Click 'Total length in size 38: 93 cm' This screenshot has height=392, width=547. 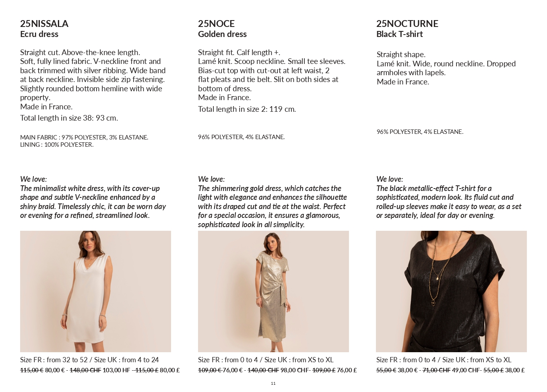coord(69,118)
